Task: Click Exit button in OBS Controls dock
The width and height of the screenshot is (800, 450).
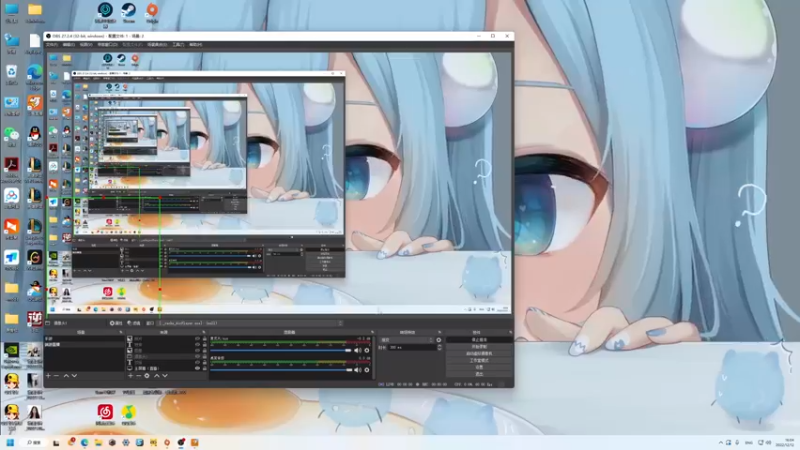Action: pyautogui.click(x=480, y=373)
